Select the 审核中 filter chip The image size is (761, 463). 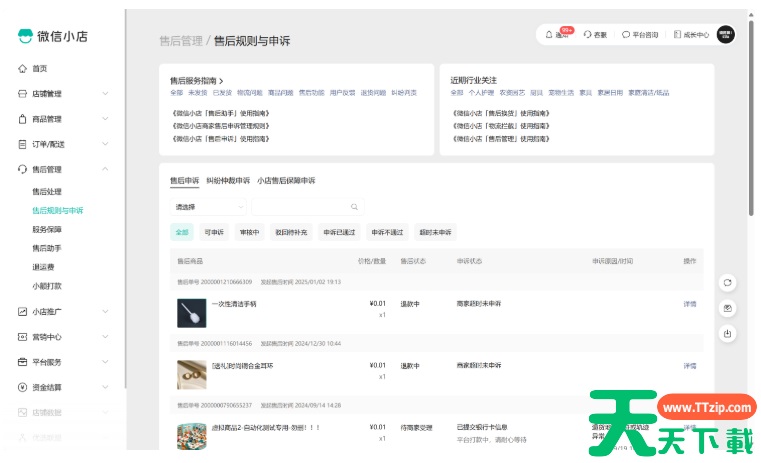pyautogui.click(x=249, y=232)
